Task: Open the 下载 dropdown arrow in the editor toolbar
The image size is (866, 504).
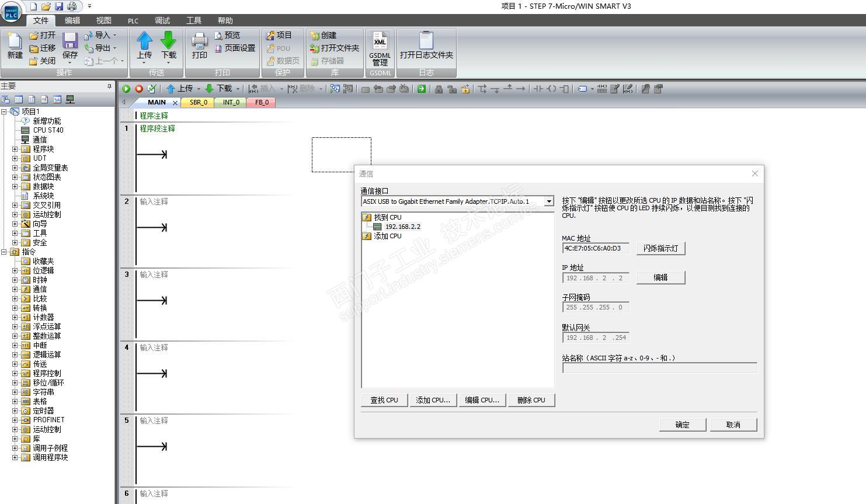Action: (x=238, y=89)
